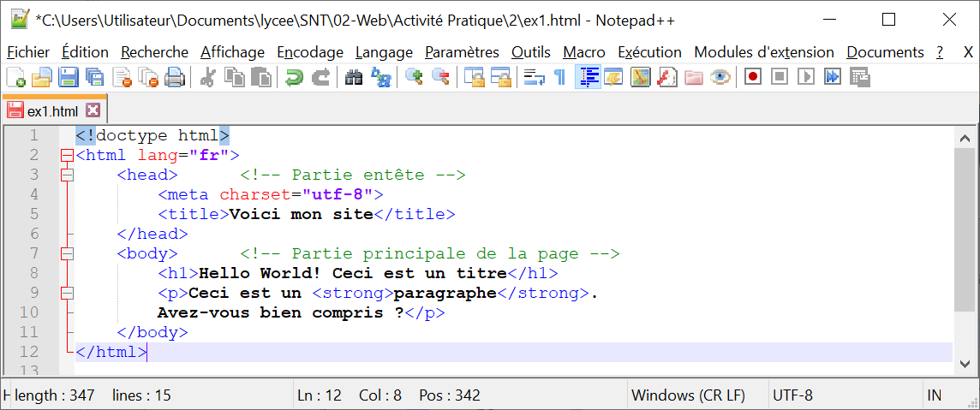Open User Defined Language lightning icon
980x410 pixels.
614,77
